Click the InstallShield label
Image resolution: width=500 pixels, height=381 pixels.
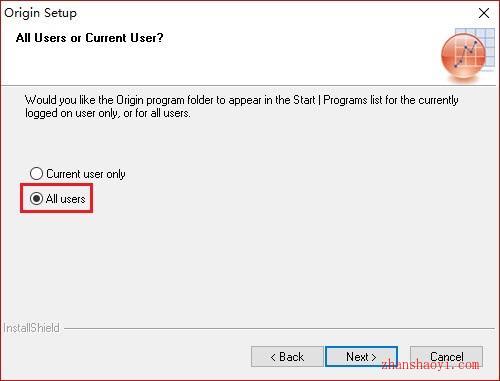(x=31, y=328)
